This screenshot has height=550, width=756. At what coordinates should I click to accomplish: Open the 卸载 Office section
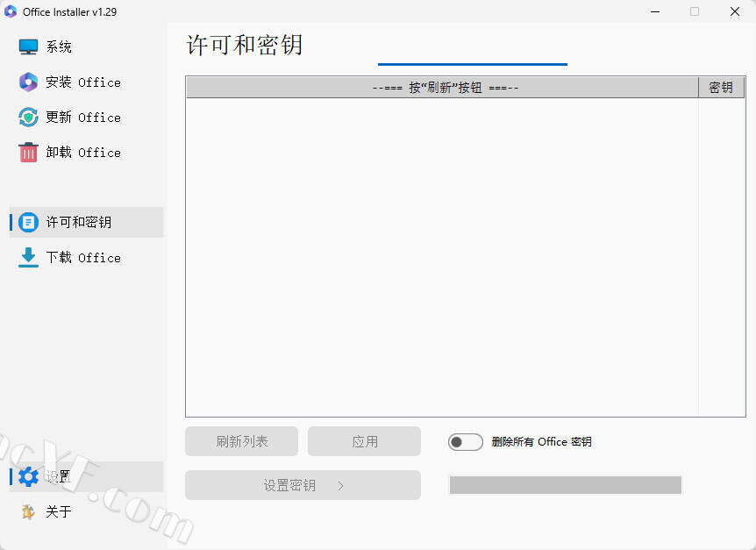[83, 153]
